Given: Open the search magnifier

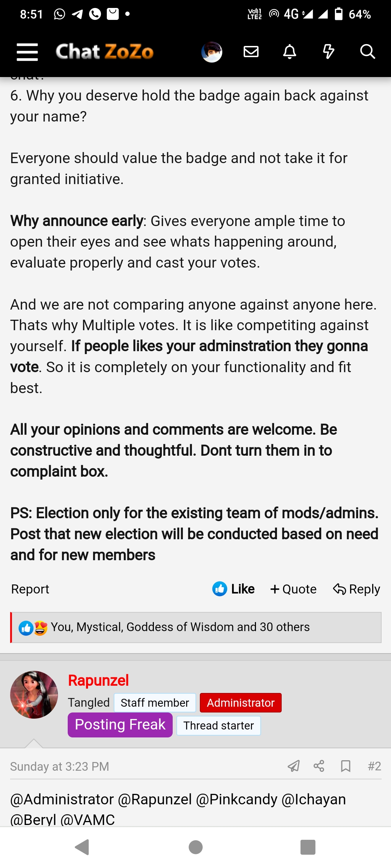Looking at the screenshot, I should pyautogui.click(x=367, y=52).
